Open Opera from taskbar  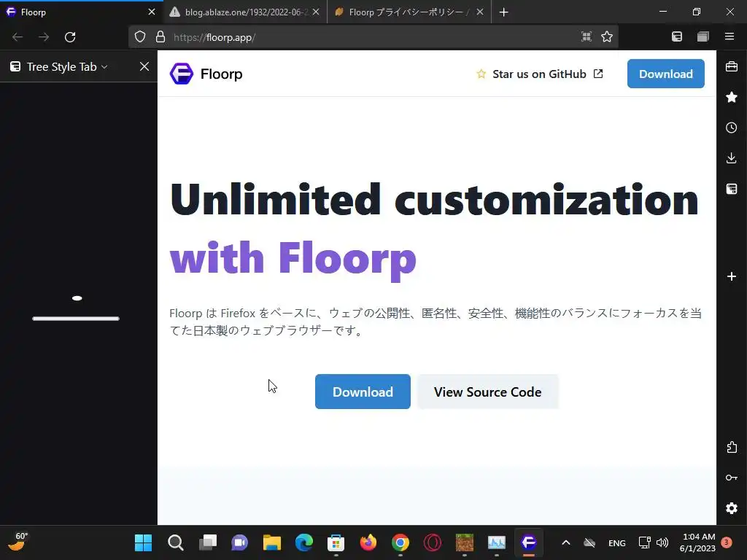(x=433, y=542)
